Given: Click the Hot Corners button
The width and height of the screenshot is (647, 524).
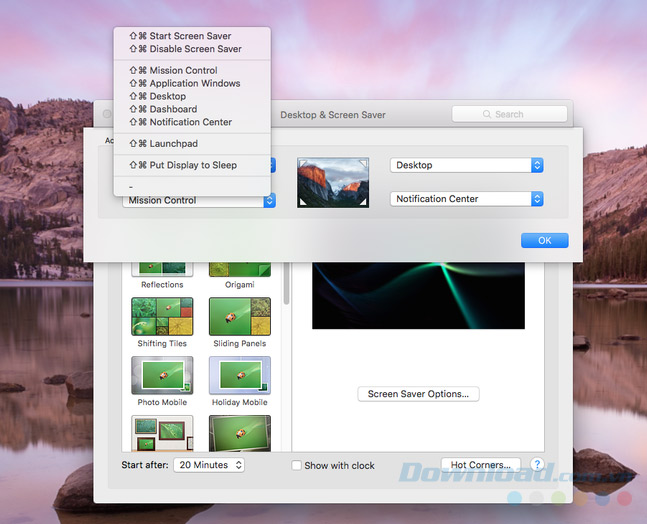Looking at the screenshot, I should [480, 465].
